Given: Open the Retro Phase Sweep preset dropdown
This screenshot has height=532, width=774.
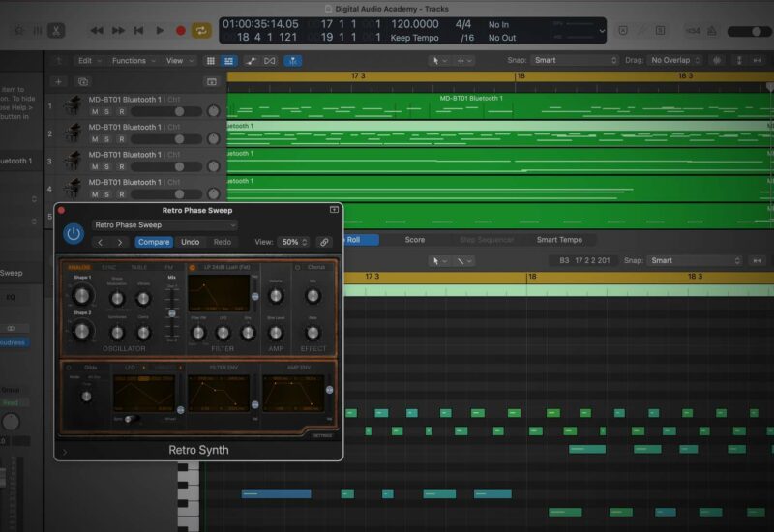Looking at the screenshot, I should click(x=164, y=225).
